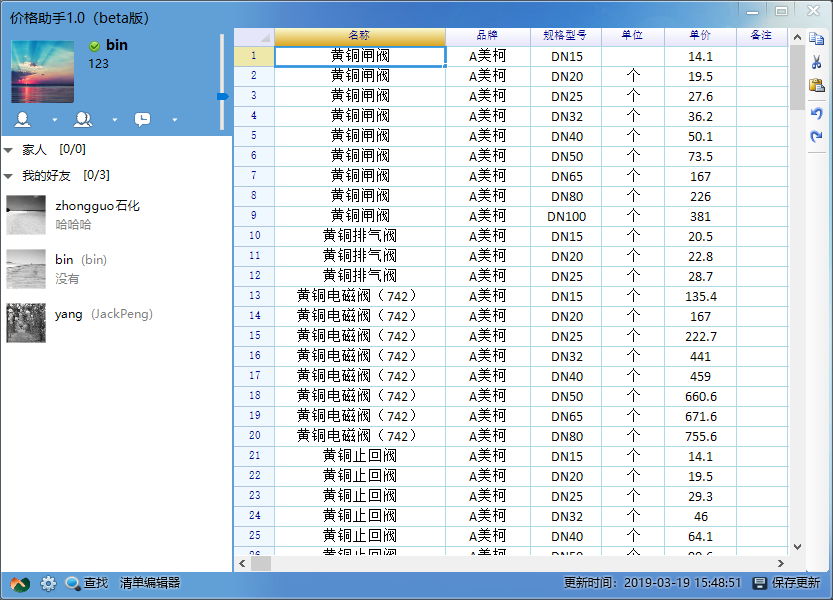This screenshot has width=833, height=600.
Task: Click the 查找 search button
Action: 86,583
